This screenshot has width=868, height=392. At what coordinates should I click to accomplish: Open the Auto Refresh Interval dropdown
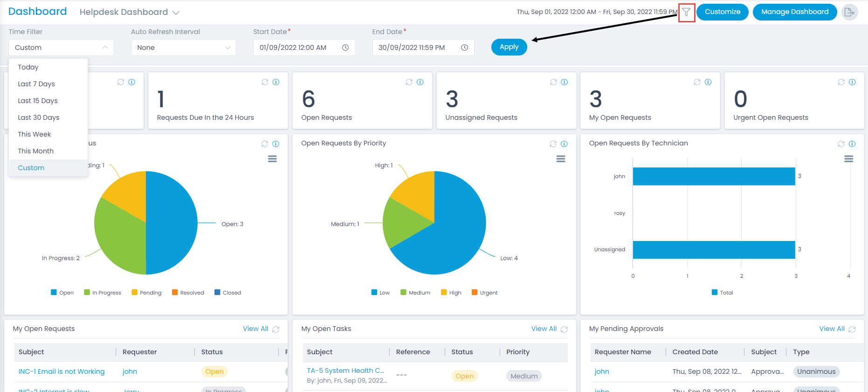(x=184, y=48)
